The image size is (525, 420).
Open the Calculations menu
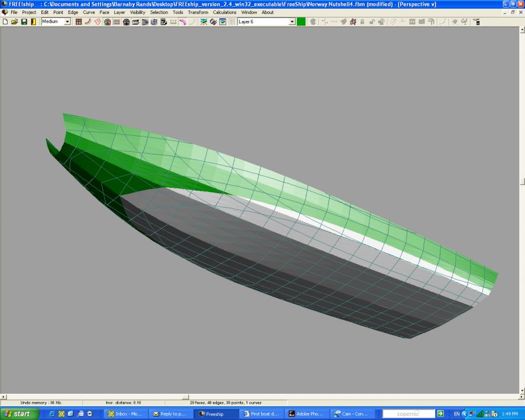point(225,12)
